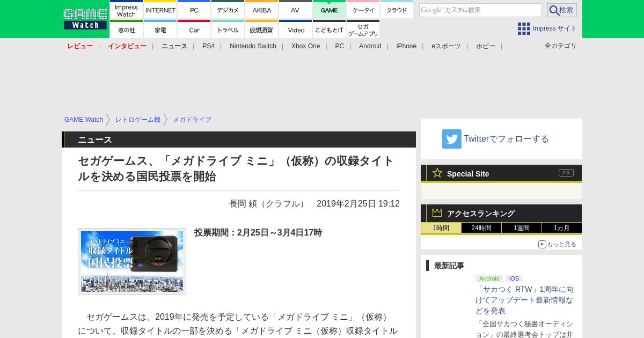Open PS4 category

208,46
